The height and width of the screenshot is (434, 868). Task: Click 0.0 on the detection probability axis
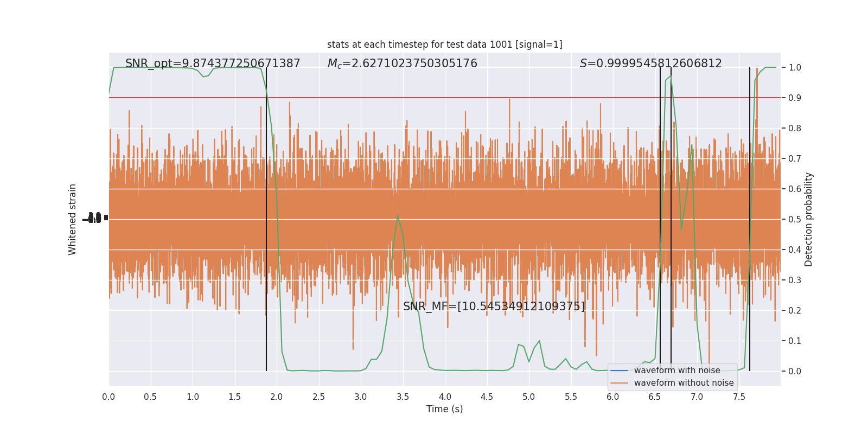point(795,372)
